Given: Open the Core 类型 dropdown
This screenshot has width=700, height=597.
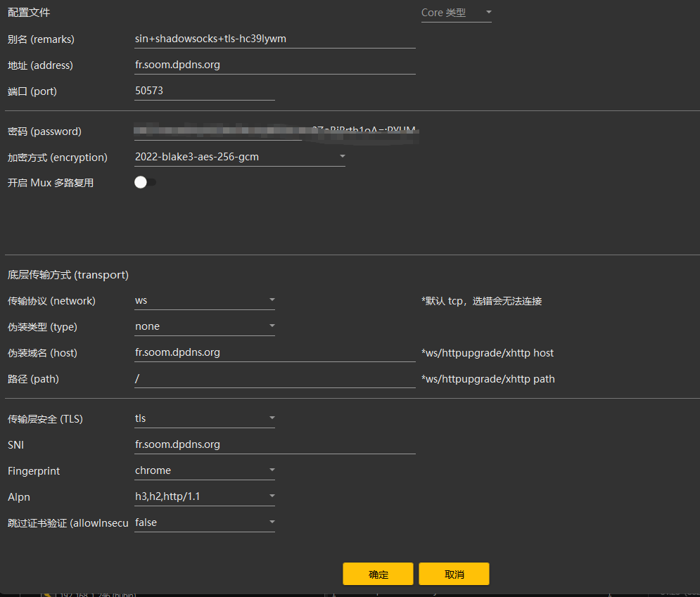Looking at the screenshot, I should pyautogui.click(x=455, y=13).
